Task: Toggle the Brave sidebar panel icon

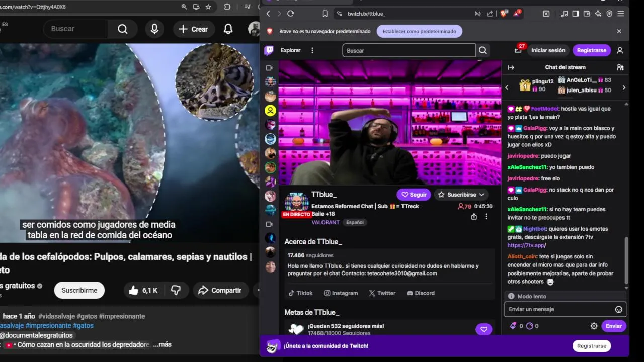Action: pos(576,14)
